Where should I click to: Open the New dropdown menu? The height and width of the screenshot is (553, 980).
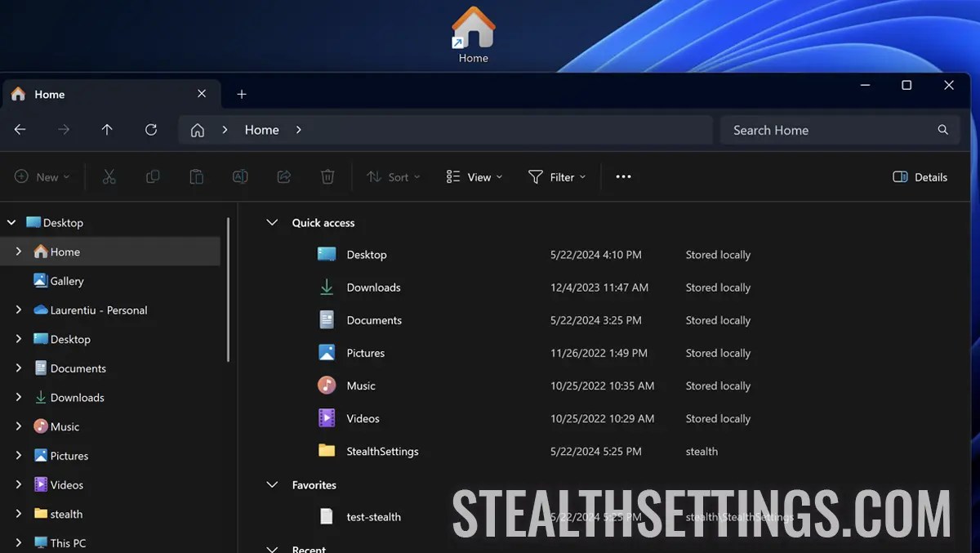click(x=42, y=176)
